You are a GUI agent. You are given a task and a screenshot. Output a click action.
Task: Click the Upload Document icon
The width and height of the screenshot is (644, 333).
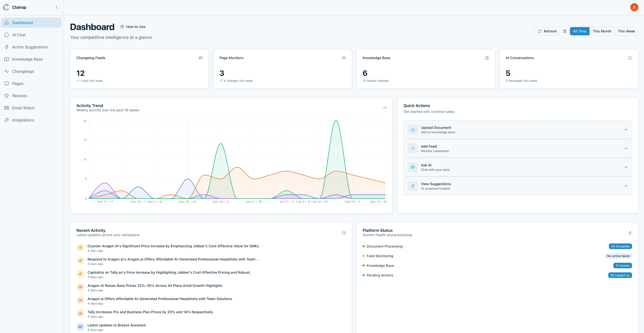pyautogui.click(x=413, y=130)
